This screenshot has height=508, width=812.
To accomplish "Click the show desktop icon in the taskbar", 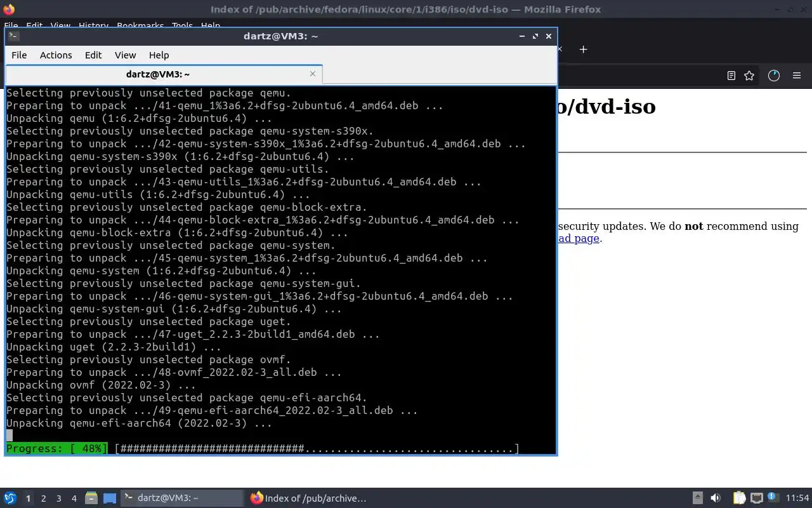I will pos(110,498).
